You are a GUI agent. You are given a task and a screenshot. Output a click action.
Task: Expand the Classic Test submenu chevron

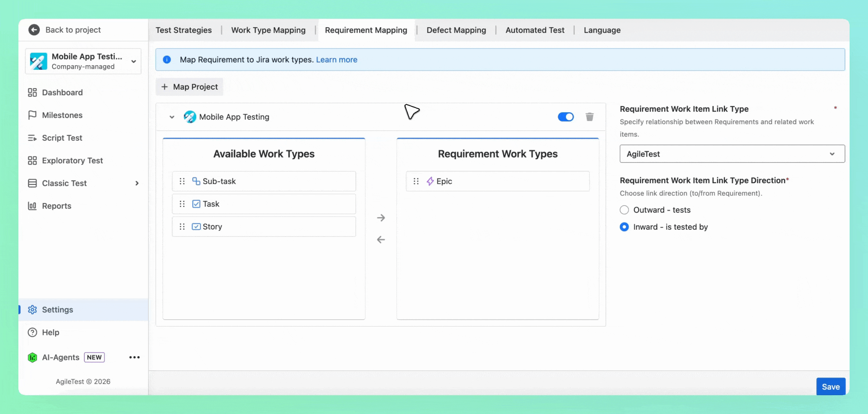[137, 183]
